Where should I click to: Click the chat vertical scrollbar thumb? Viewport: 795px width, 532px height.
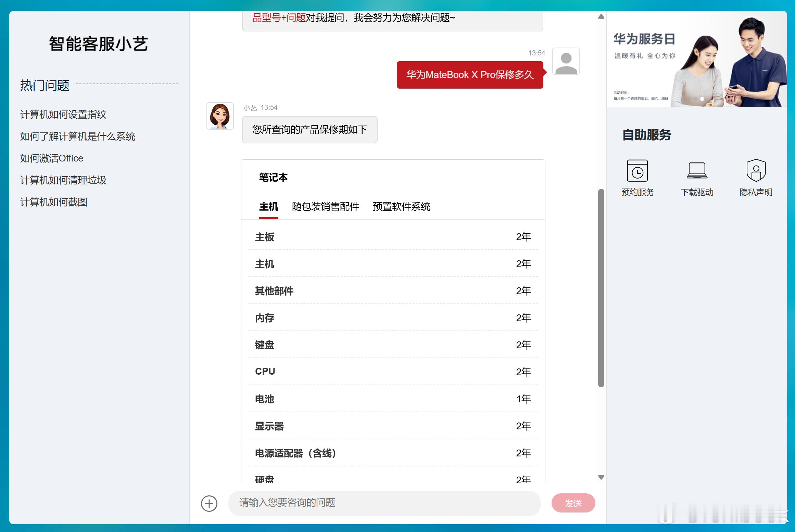pos(601,288)
